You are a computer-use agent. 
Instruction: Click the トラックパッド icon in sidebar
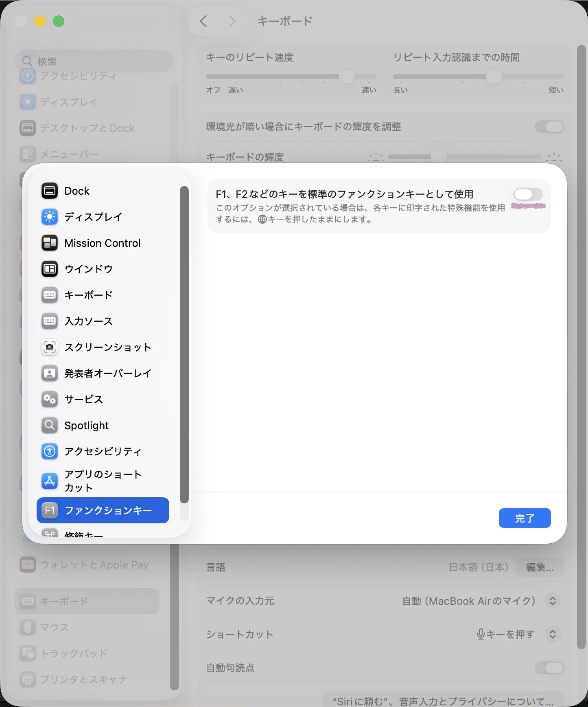[28, 653]
